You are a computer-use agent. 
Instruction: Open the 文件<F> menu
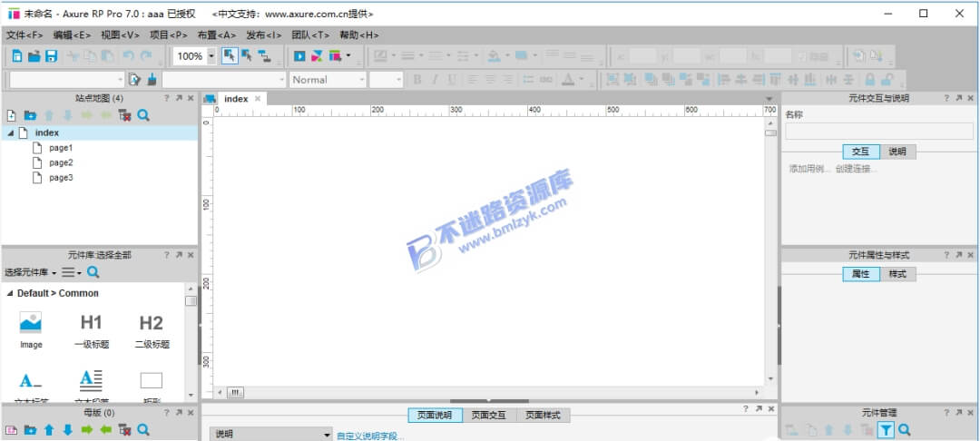coord(24,35)
